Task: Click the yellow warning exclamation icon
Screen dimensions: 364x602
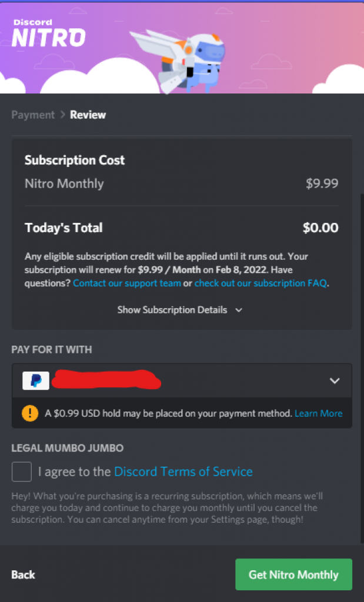Action: [x=29, y=413]
